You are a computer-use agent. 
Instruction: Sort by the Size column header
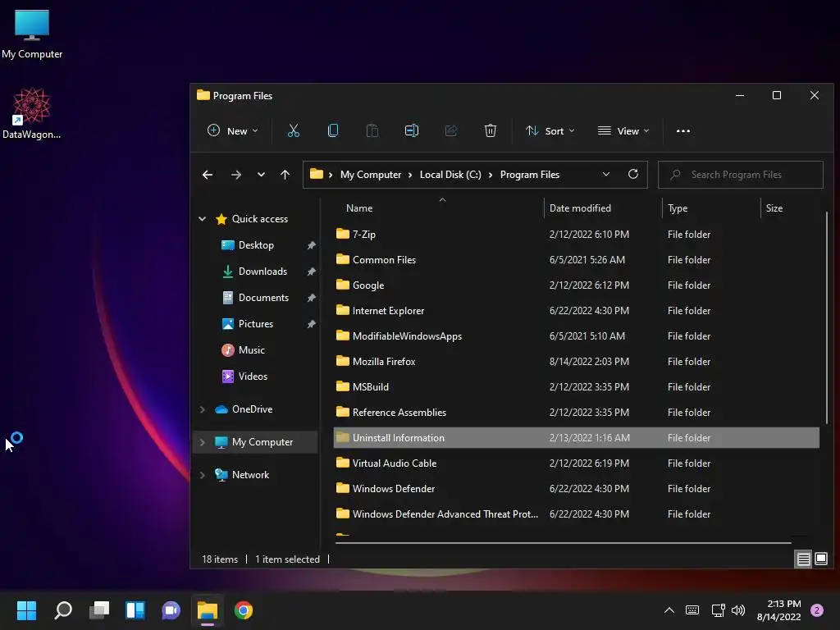pyautogui.click(x=790, y=208)
